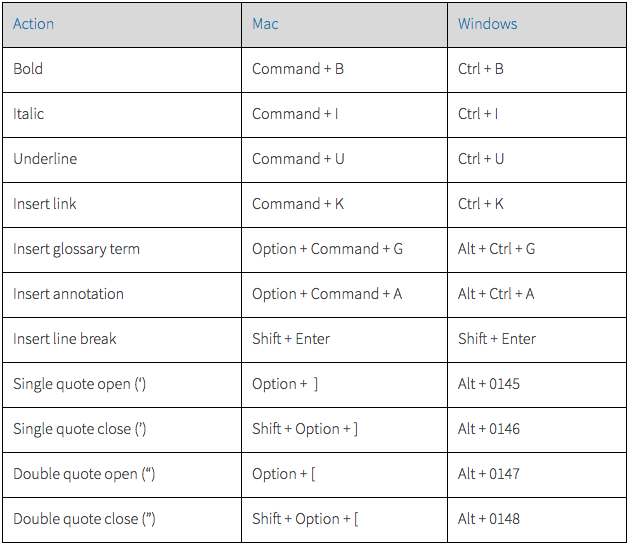Select the Insert line break cell

pos(122,340)
